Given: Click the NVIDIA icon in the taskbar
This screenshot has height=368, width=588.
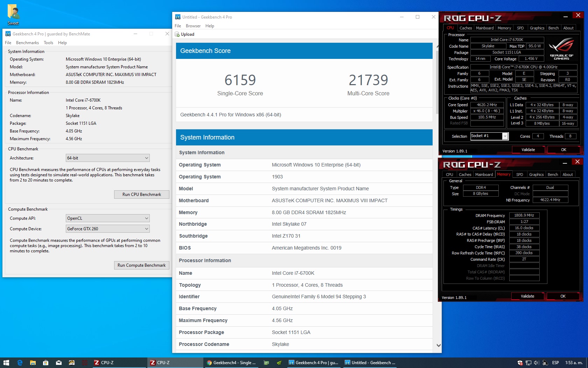Looking at the screenshot, I should 279,363.
